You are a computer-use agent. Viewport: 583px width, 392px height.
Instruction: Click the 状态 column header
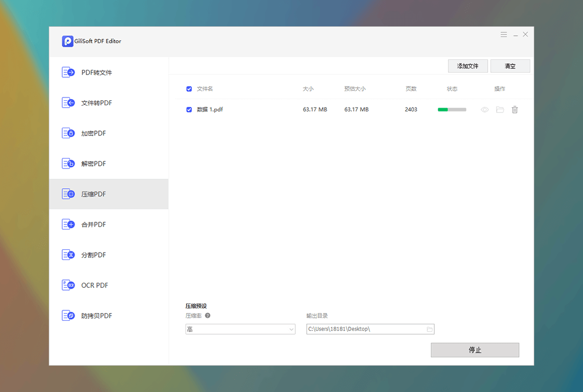(452, 89)
